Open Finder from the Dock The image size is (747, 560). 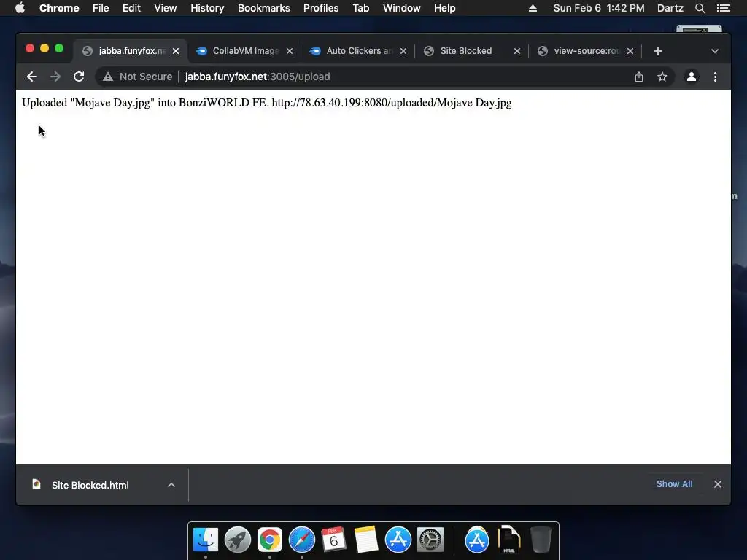[206, 540]
